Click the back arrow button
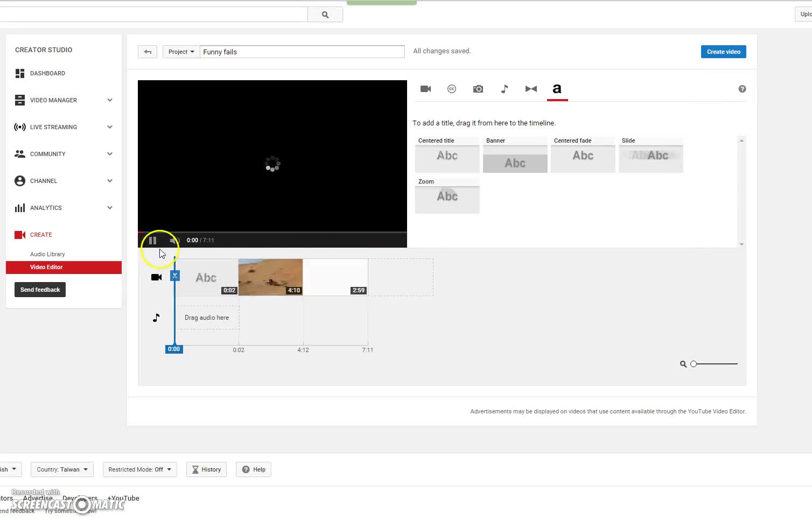 148,52
